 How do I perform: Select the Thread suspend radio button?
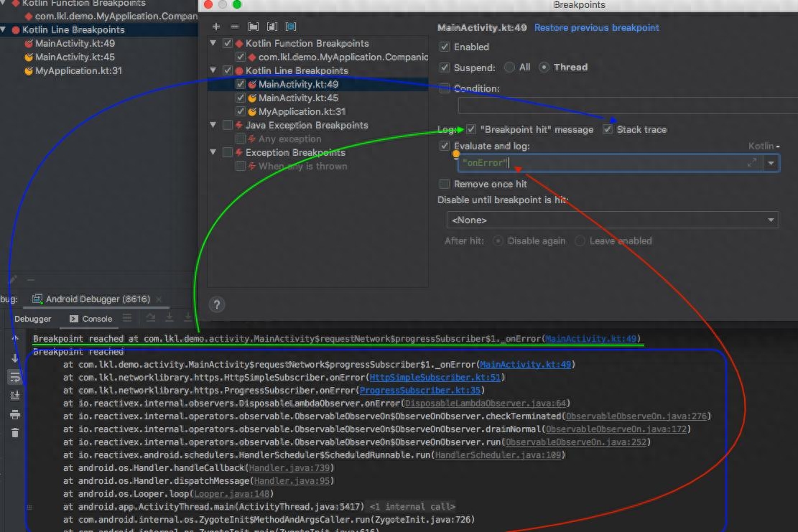coord(544,67)
